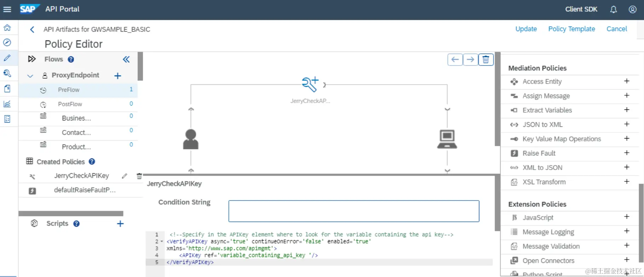Viewport: 644px width, 277px height.
Task: Collapse the ProxyEndpoint tree node
Action: tap(30, 76)
